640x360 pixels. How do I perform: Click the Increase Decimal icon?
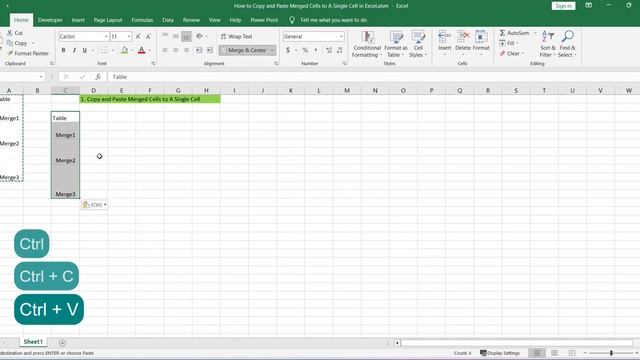click(329, 50)
